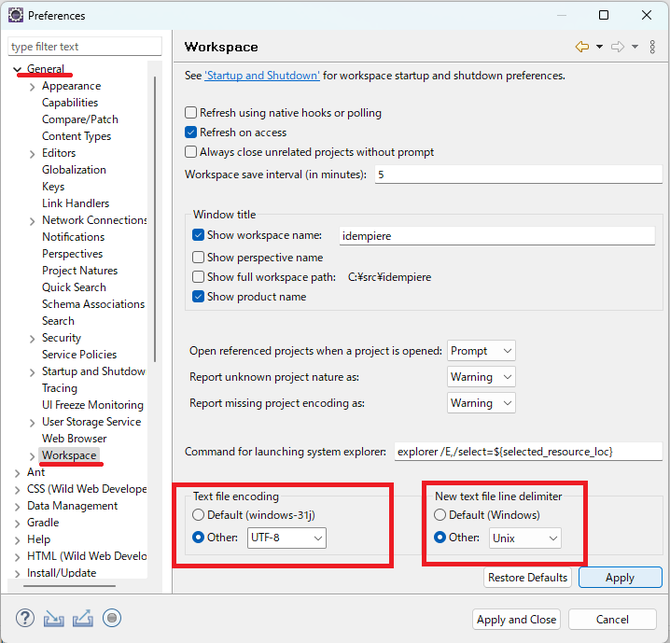Select Content Types in the tree
670x643 pixels.
[76, 136]
